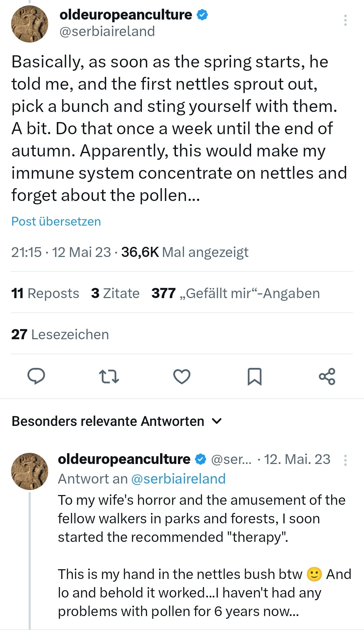
Task: Click "Post übersetzen" to translate the post
Action: click(56, 222)
